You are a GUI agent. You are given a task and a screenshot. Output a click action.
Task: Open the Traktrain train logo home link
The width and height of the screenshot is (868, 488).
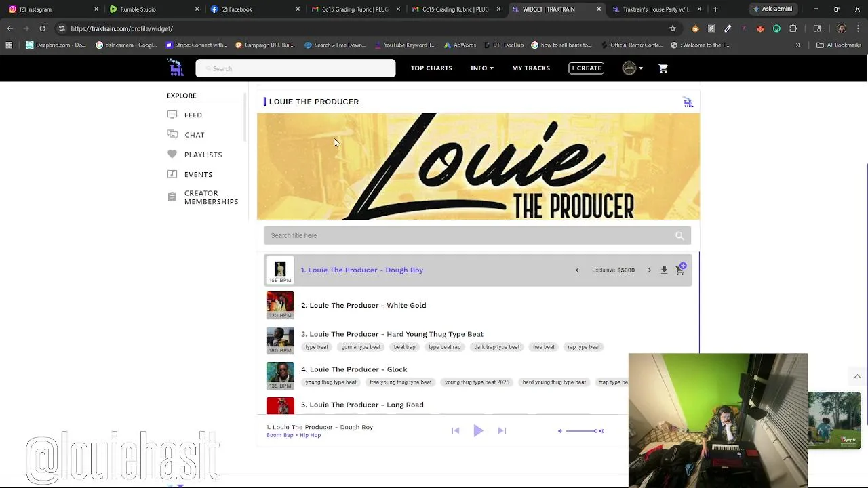pyautogui.click(x=176, y=68)
